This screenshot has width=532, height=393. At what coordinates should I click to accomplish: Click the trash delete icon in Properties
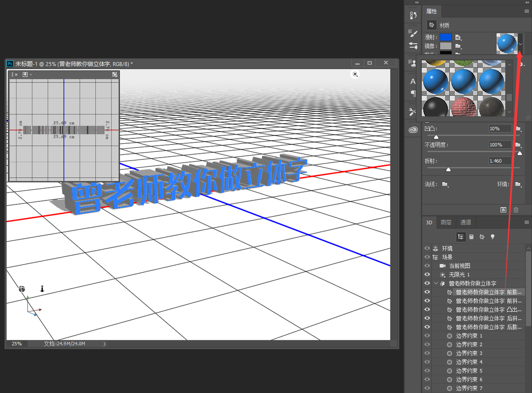tap(516, 210)
